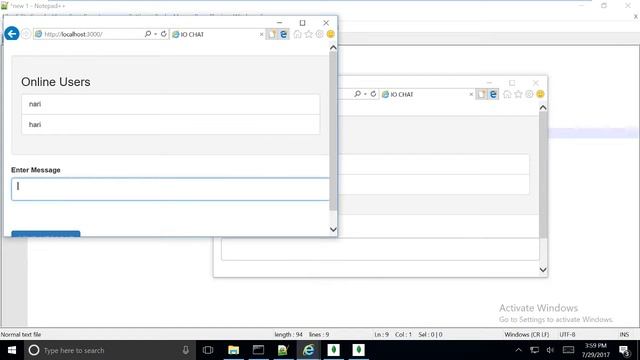640x360 pixels.
Task: Show hidden system tray icons
Action: (518, 350)
